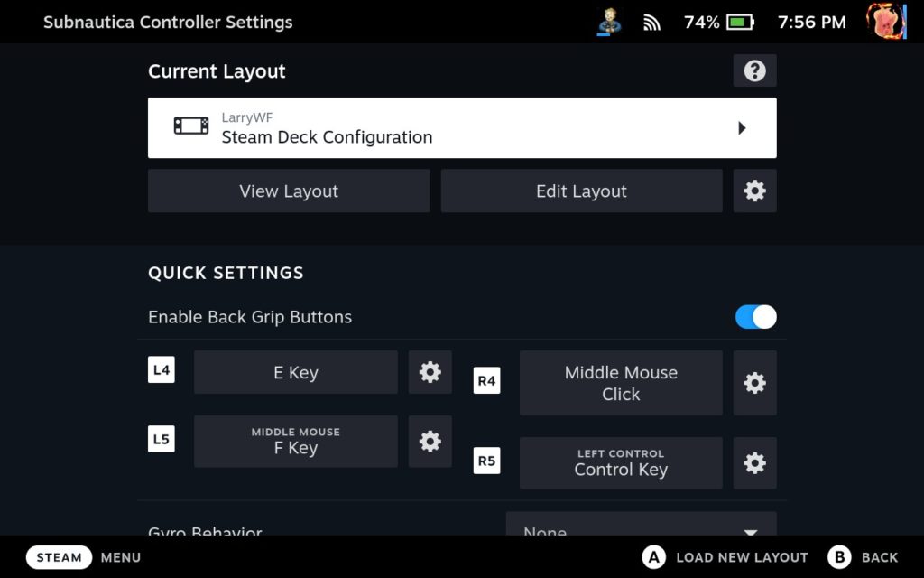Disable the Enable Back Grip Buttons toggle
Screen dimensions: 924x578
(x=755, y=317)
